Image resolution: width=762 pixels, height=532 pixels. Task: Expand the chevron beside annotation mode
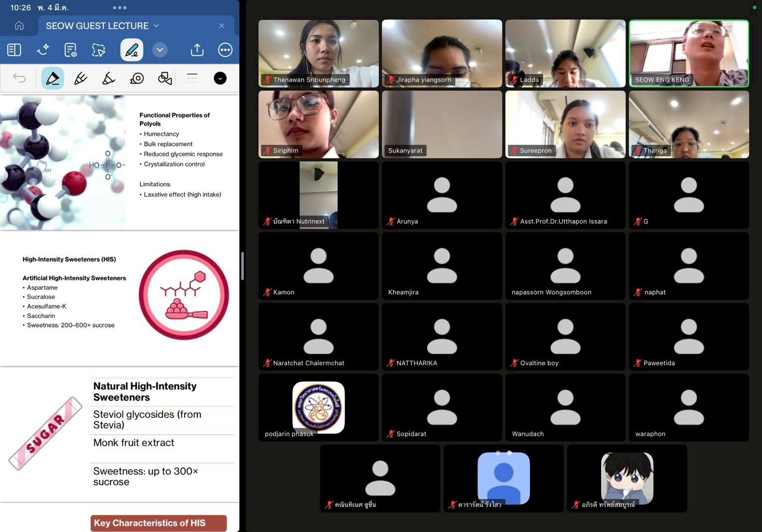[160, 50]
